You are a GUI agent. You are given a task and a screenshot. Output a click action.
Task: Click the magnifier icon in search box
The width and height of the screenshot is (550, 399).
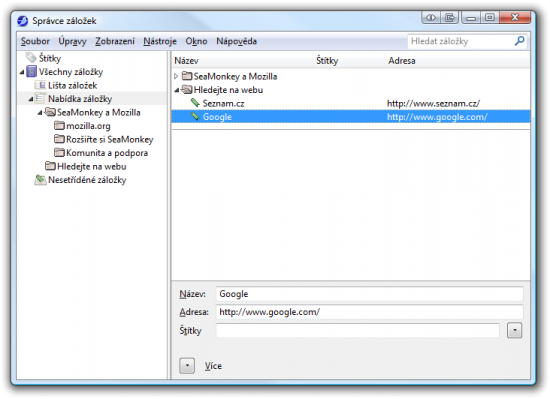pyautogui.click(x=519, y=41)
